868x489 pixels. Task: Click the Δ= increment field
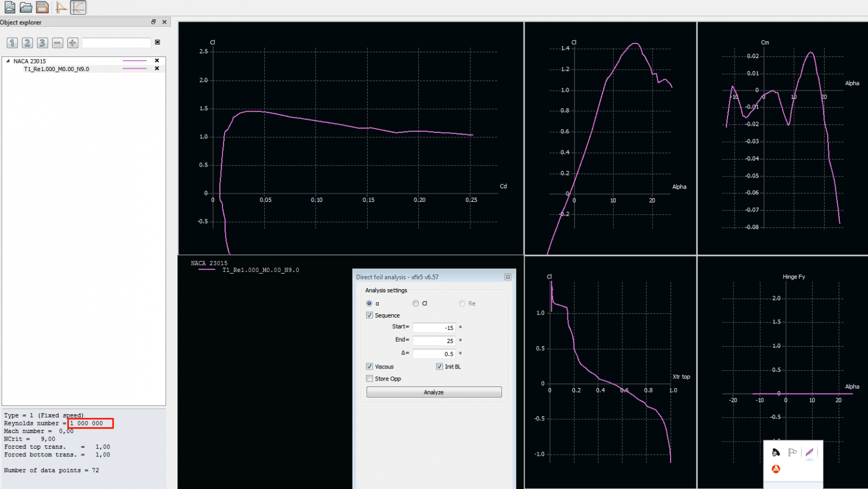coord(434,353)
